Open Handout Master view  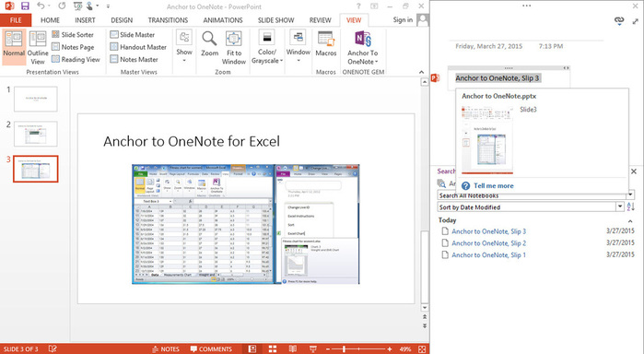pyautogui.click(x=138, y=47)
